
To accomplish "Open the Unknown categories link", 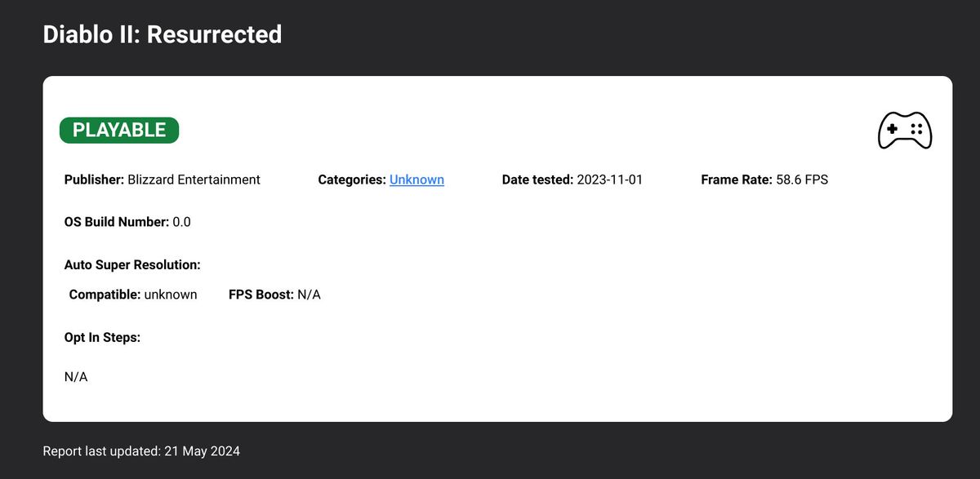I will [x=416, y=180].
